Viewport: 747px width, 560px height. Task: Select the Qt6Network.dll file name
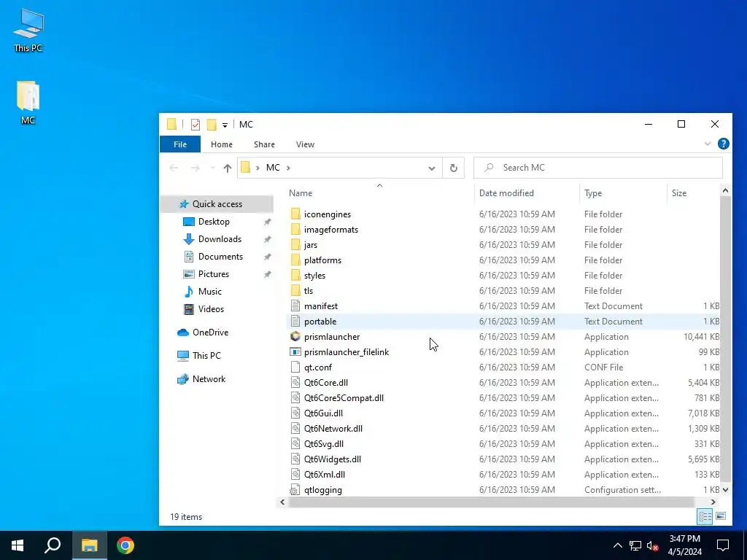pos(333,428)
